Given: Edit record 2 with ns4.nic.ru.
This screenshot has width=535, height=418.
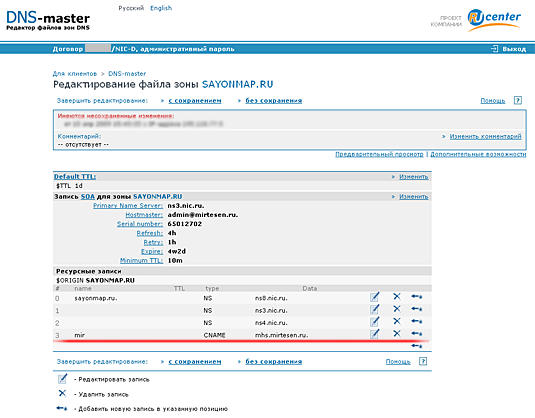Looking at the screenshot, I should coord(374,321).
